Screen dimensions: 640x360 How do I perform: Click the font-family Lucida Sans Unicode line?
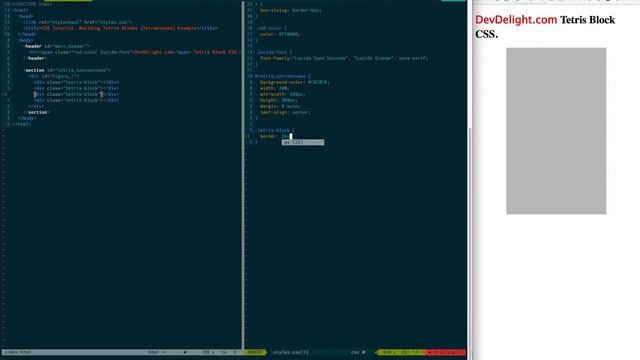pyautogui.click(x=344, y=58)
